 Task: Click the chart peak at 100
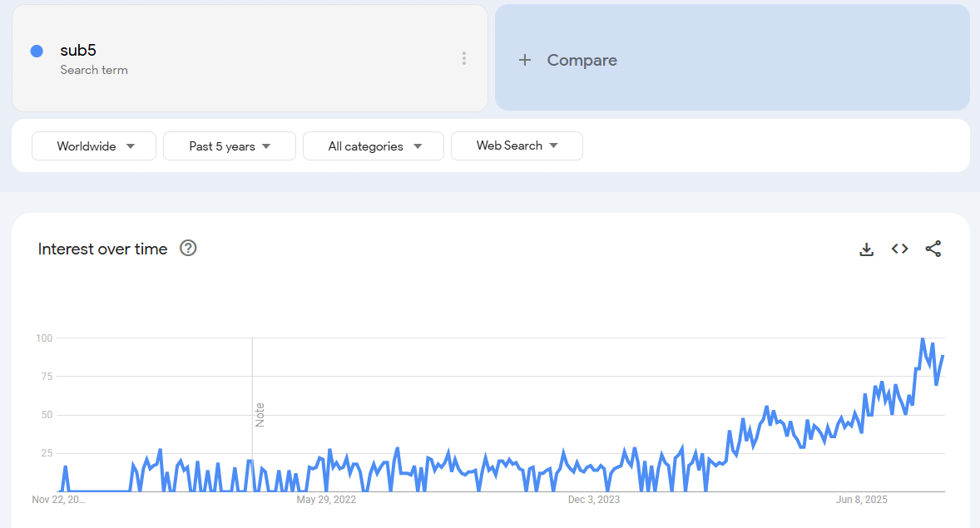[923, 339]
